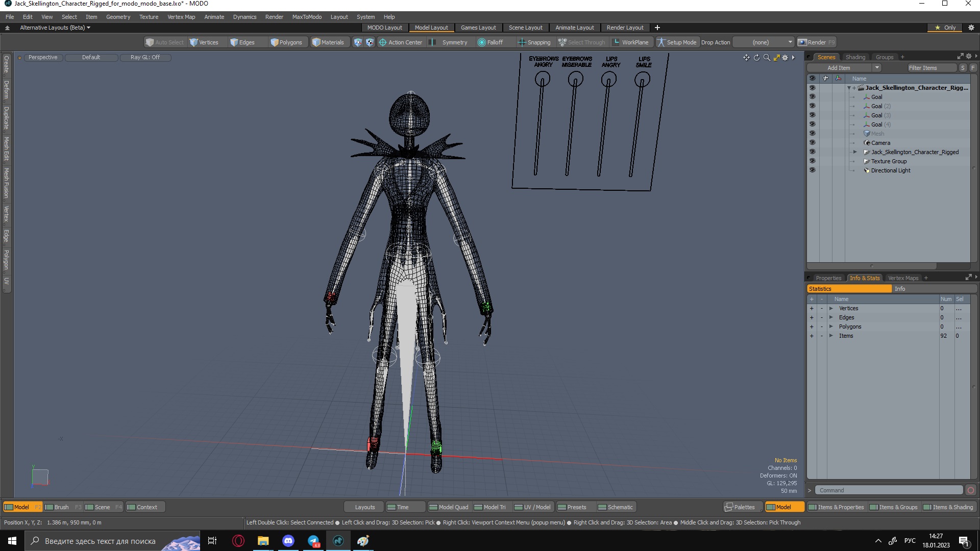
Task: Open Scenes panel settings gear
Action: pyautogui.click(x=968, y=57)
